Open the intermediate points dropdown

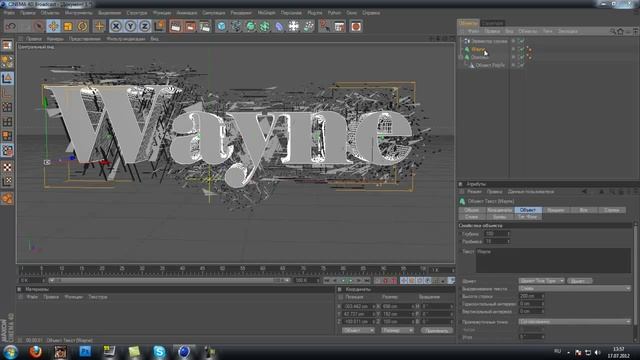574,322
